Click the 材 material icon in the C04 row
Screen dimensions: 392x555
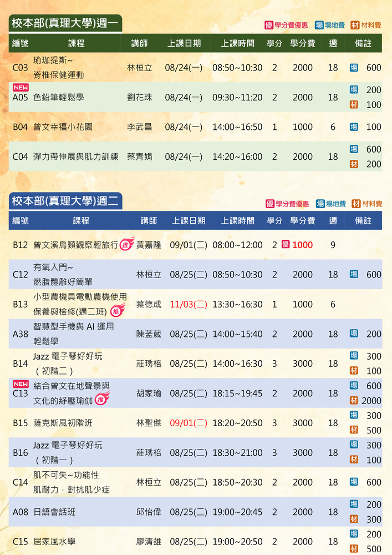pyautogui.click(x=354, y=164)
